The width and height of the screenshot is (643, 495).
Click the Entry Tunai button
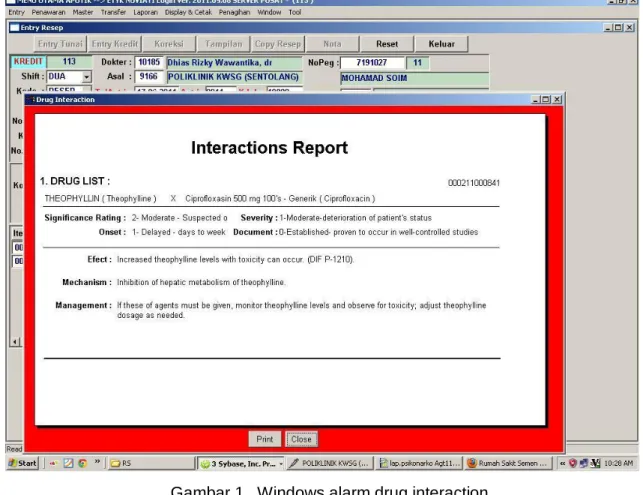tap(60, 44)
